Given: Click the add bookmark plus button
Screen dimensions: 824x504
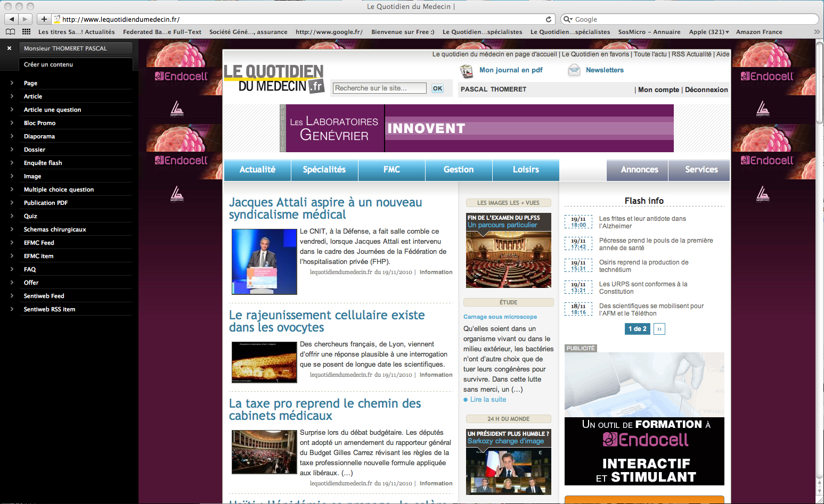Looking at the screenshot, I should [44, 19].
